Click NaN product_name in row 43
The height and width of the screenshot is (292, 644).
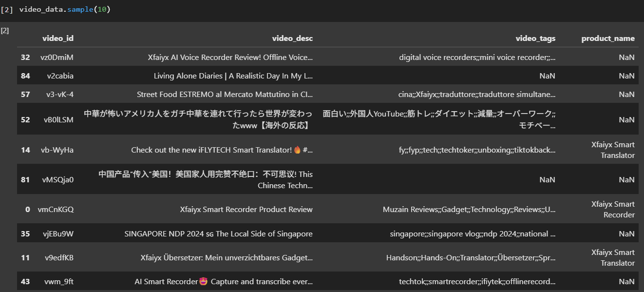point(627,282)
